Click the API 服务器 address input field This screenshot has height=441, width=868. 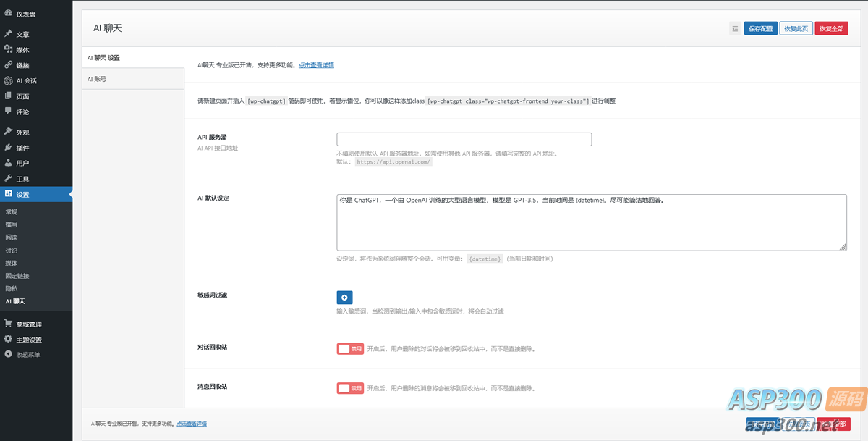point(464,139)
